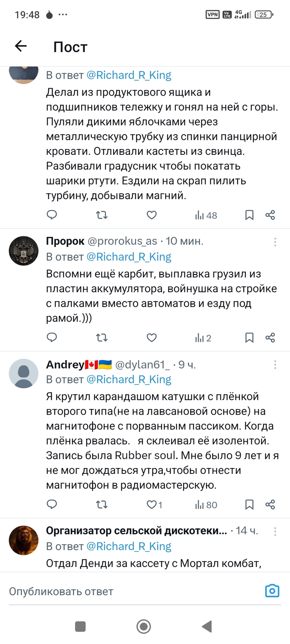Viewport: 290px width, 644px height.
Task: Bookmark the Пророк reply
Action: (x=249, y=338)
